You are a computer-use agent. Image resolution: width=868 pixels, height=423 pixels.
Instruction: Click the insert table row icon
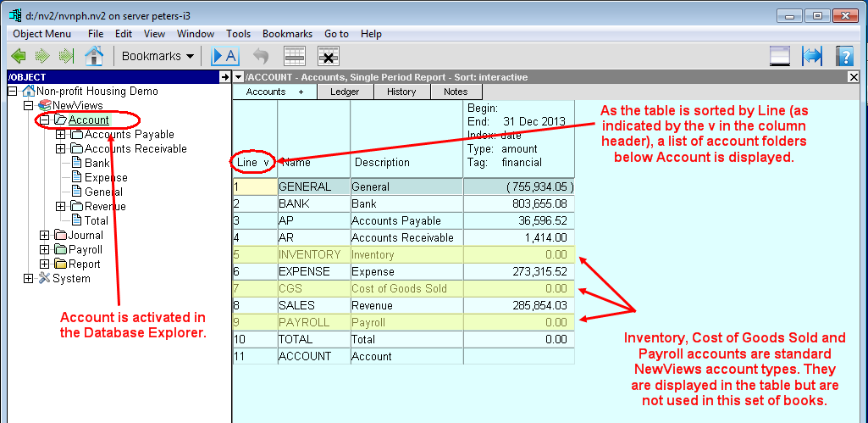(294, 56)
